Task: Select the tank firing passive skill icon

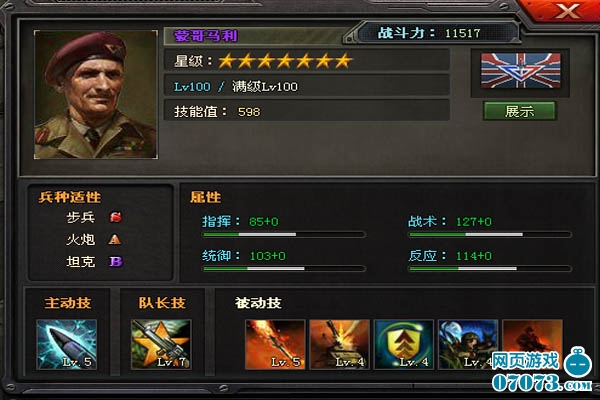Action: point(339,344)
